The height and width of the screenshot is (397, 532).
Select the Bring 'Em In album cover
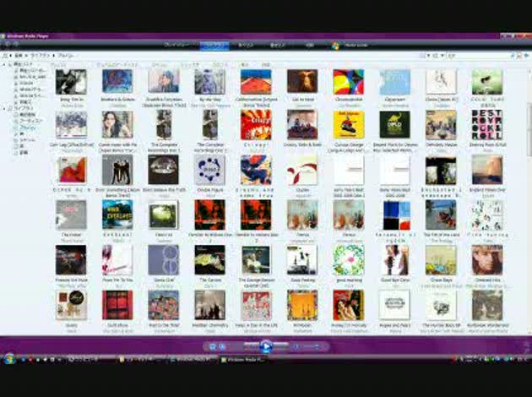click(71, 82)
